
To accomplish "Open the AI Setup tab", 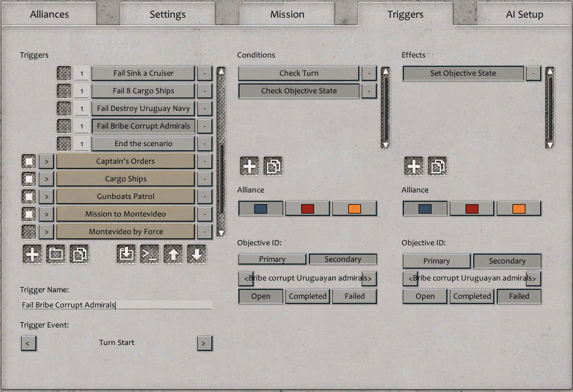I will 524,14.
